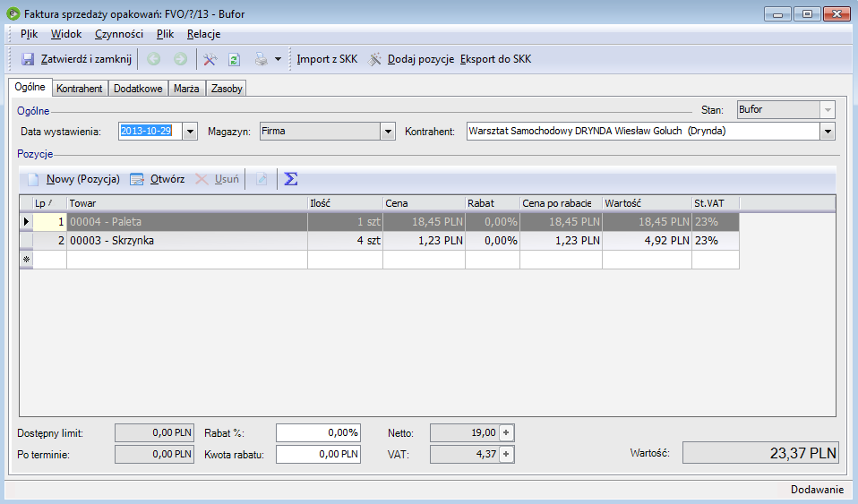The height and width of the screenshot is (504, 858).
Task: Select the 00004 - Paleta cell
Action: point(187,222)
